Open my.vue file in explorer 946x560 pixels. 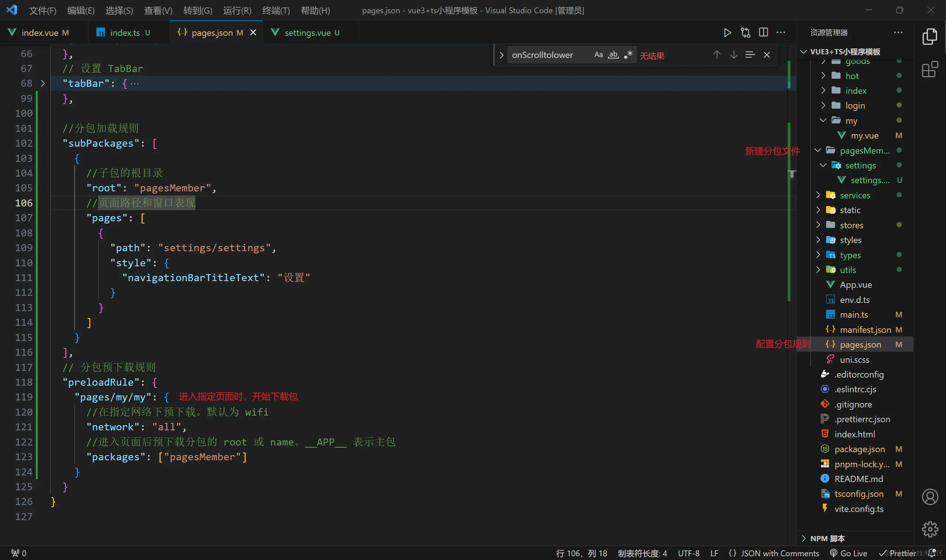click(x=864, y=136)
